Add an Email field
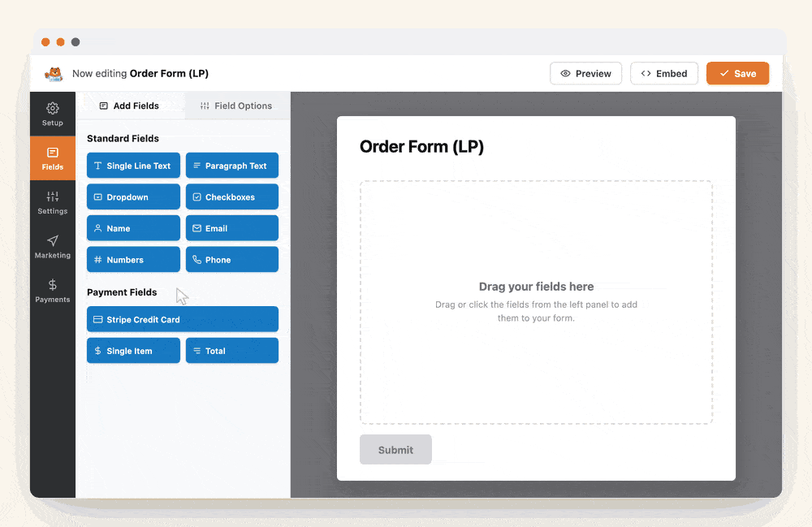The height and width of the screenshot is (527, 812). [232, 228]
